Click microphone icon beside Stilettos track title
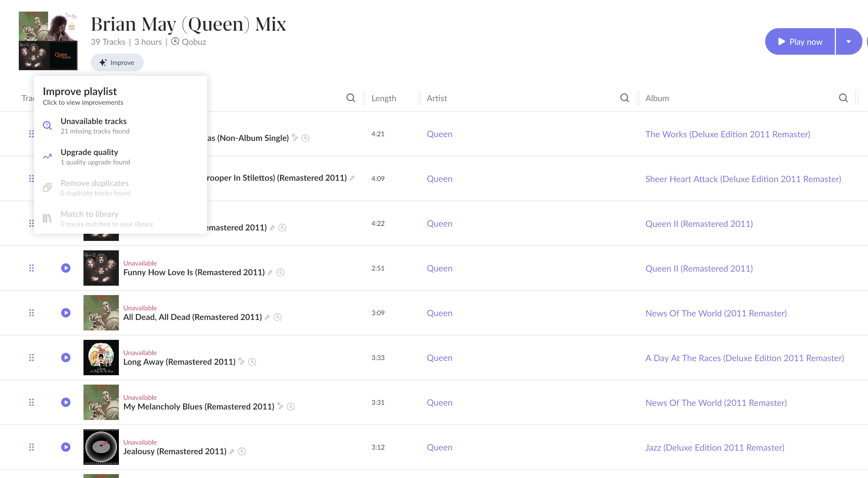This screenshot has height=478, width=868. point(352,178)
